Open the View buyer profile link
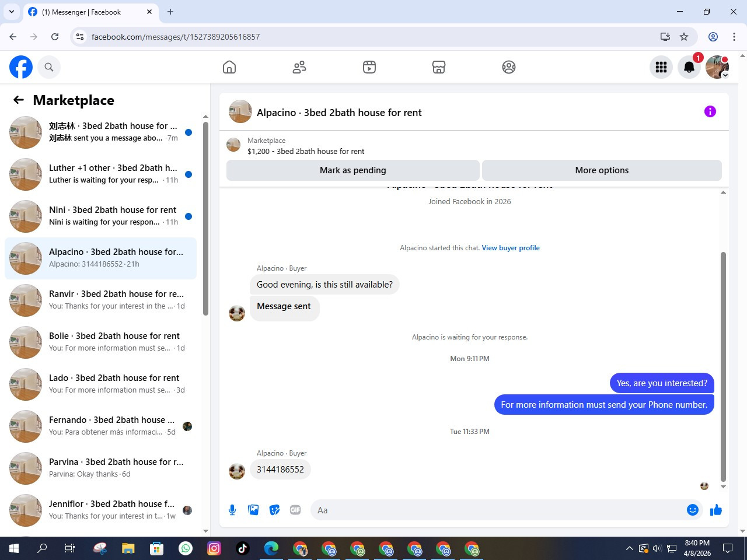The width and height of the screenshot is (747, 560). (x=511, y=248)
